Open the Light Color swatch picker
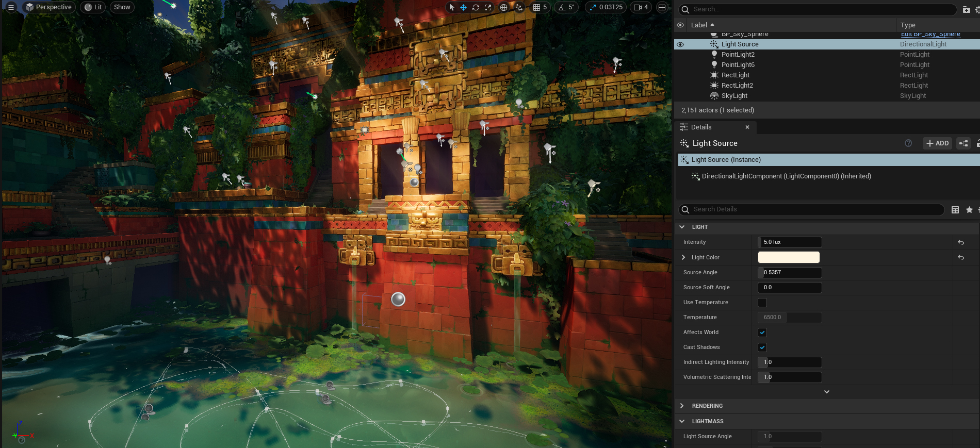 click(x=788, y=257)
